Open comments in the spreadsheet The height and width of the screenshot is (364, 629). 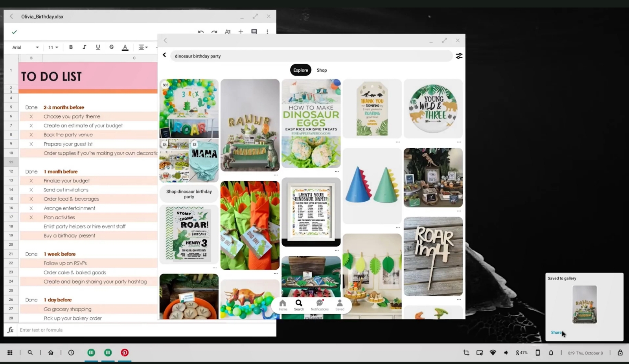click(x=254, y=32)
